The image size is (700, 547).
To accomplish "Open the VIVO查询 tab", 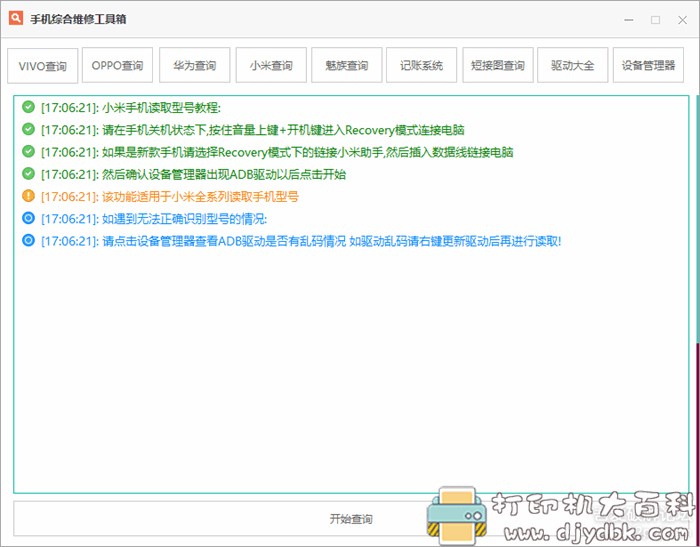I will (x=42, y=66).
